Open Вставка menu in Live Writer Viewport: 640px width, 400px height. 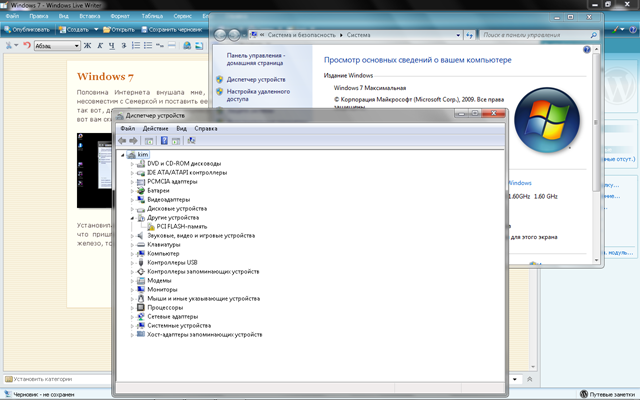pos(90,16)
